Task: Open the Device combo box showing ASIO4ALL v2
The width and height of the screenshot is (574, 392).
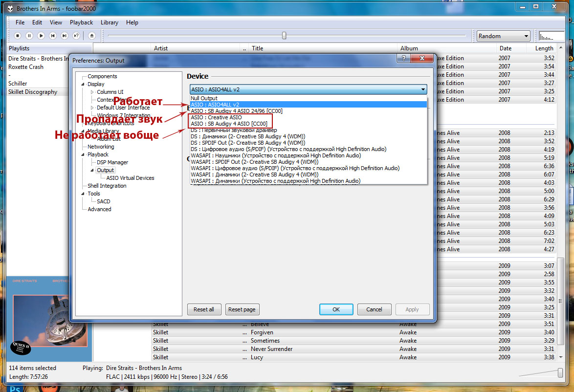Action: pos(308,89)
